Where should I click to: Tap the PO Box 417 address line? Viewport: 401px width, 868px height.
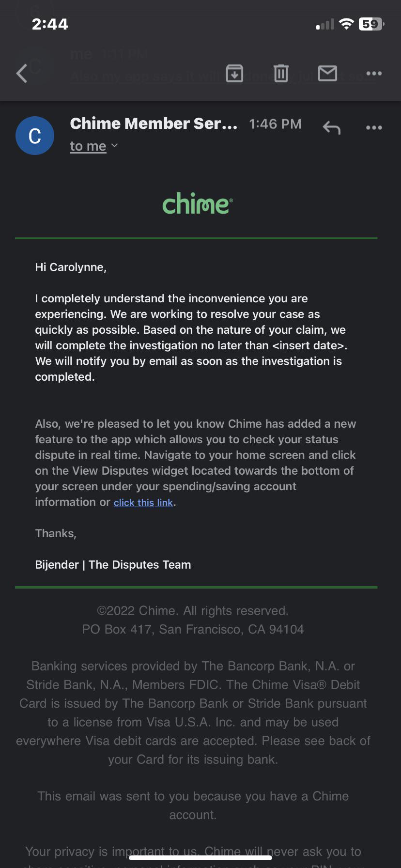[x=193, y=629]
